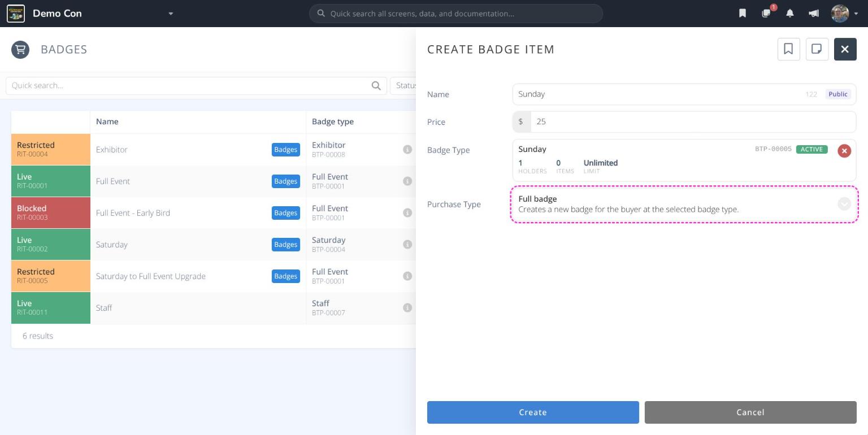Show info for Full Event - Early Bird row
Viewport: 868px width, 435px height.
[x=407, y=213]
